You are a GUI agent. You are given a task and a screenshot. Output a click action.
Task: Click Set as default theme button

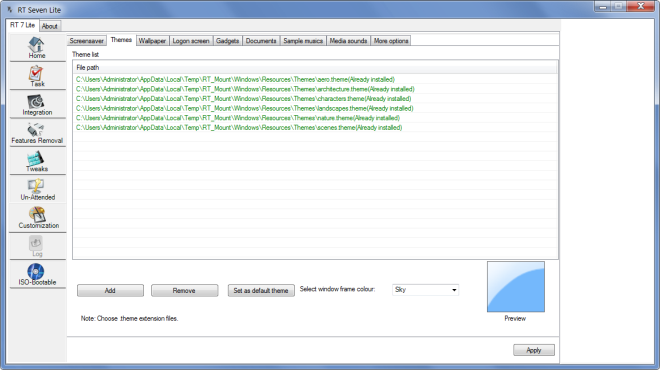(x=261, y=290)
